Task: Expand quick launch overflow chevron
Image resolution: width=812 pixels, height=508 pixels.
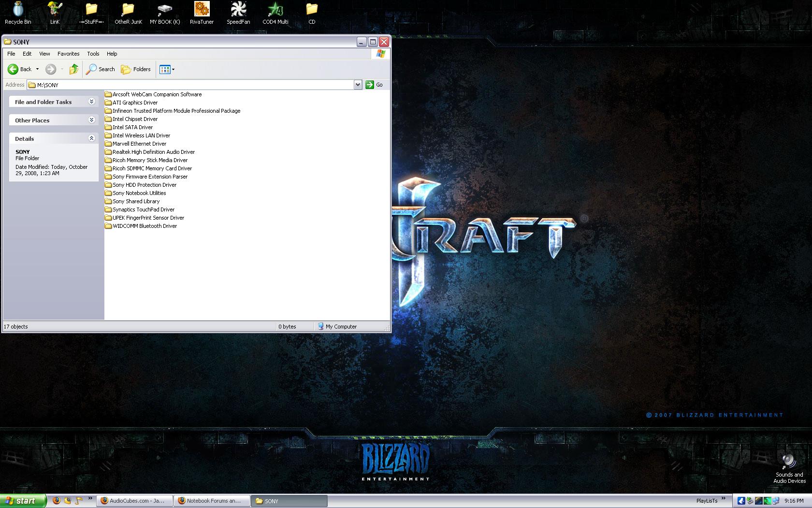Action: 90,498
